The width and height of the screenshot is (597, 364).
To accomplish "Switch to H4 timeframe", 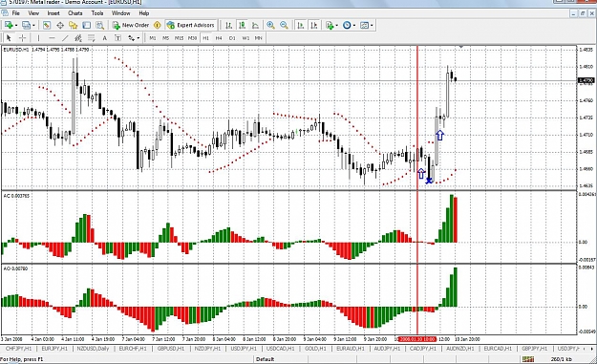I will pyautogui.click(x=219, y=38).
